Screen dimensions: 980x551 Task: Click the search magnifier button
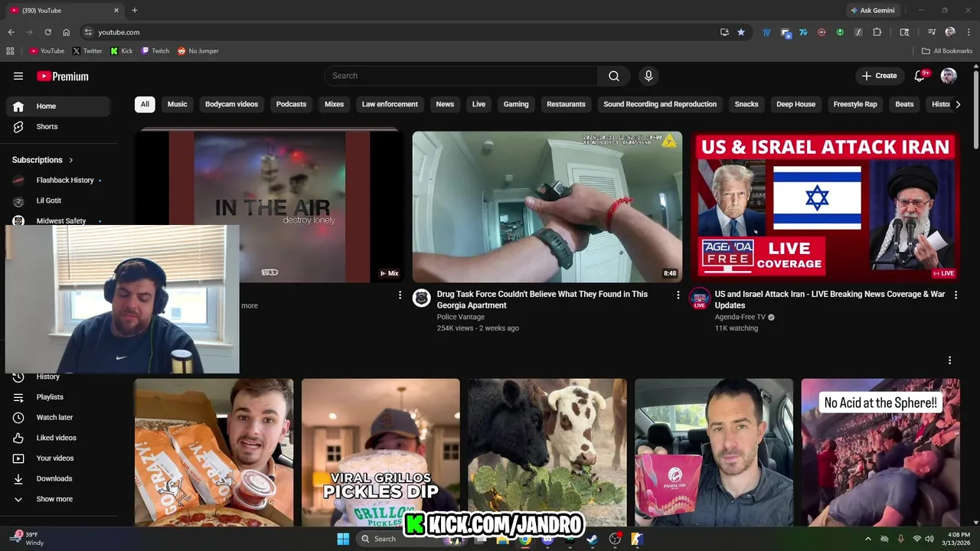pyautogui.click(x=614, y=76)
